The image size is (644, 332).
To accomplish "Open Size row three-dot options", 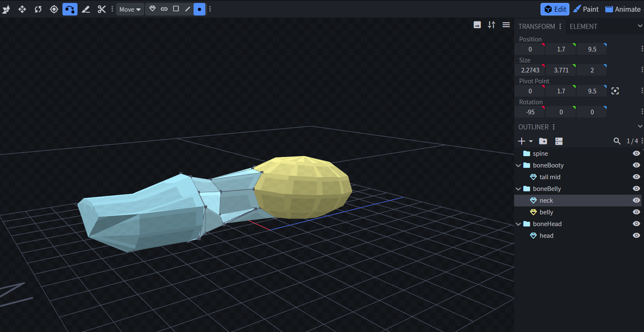I will [x=642, y=70].
